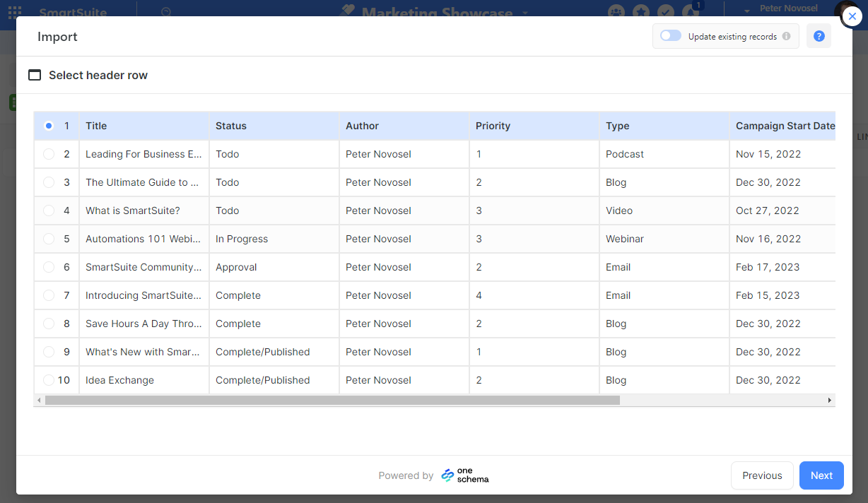This screenshot has height=503, width=868.
Task: Click the Previous button
Action: click(x=762, y=475)
